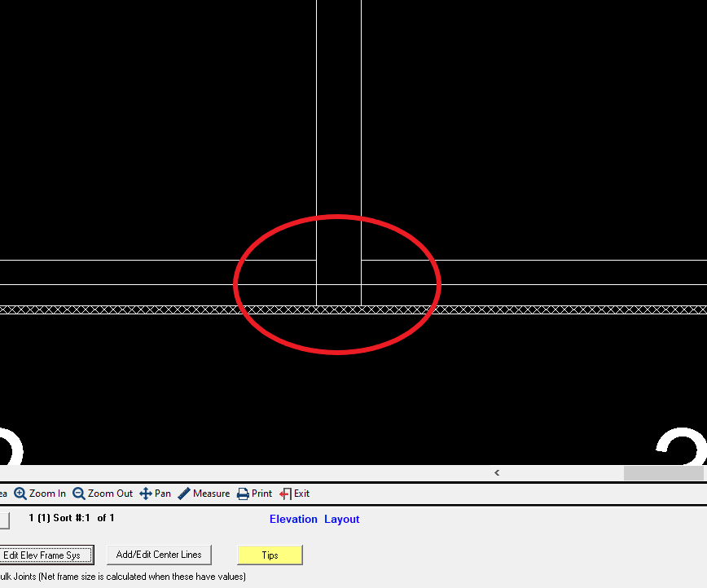The width and height of the screenshot is (707, 588).
Task: Activate the Measure ruler tool
Action: click(x=184, y=494)
